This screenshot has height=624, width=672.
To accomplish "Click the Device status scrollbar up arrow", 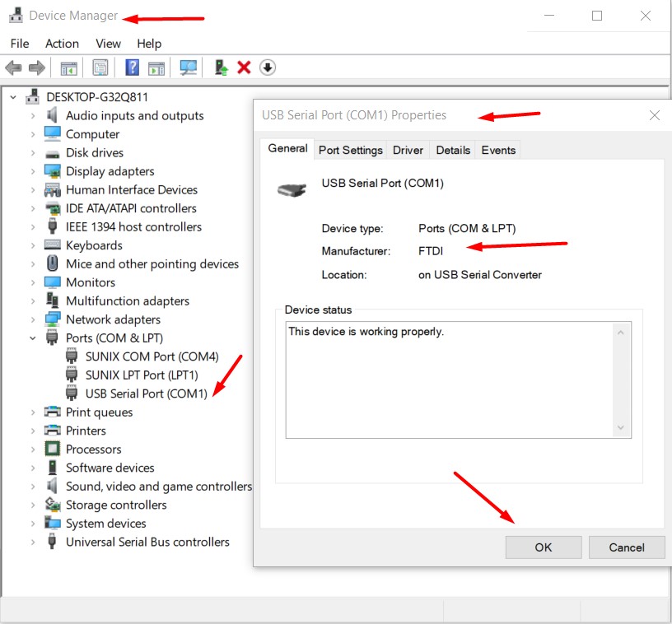I will pyautogui.click(x=621, y=333).
